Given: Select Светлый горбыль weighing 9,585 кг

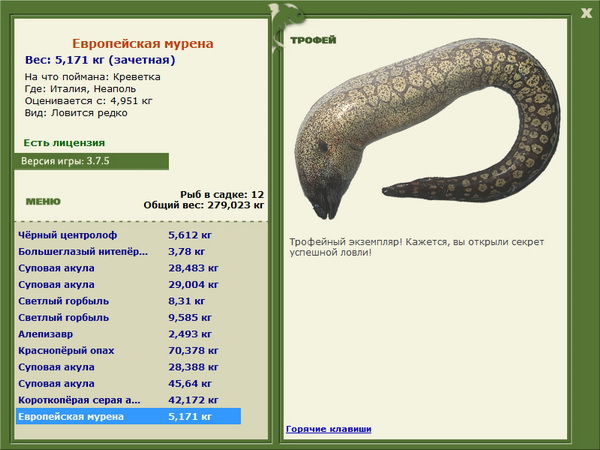Looking at the screenshot, I should pos(129,317).
